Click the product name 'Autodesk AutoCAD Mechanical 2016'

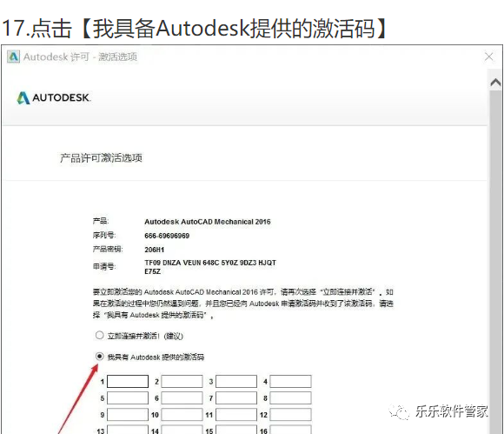(208, 222)
